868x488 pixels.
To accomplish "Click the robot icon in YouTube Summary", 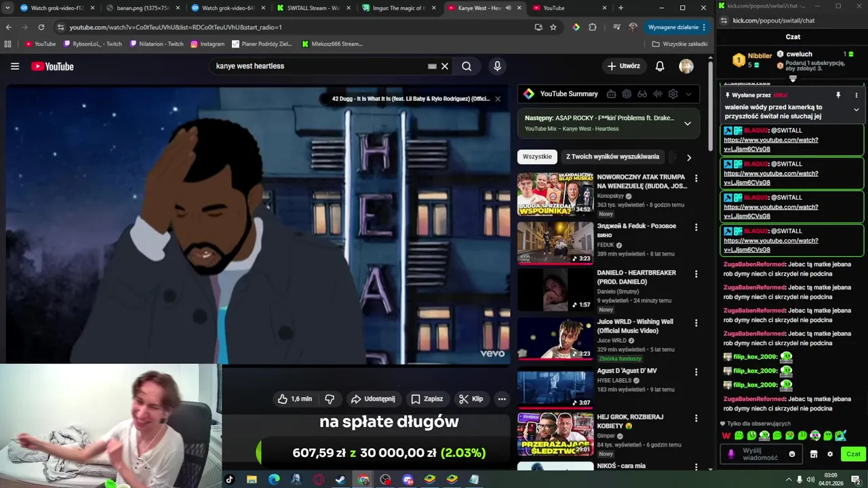I will [x=611, y=94].
